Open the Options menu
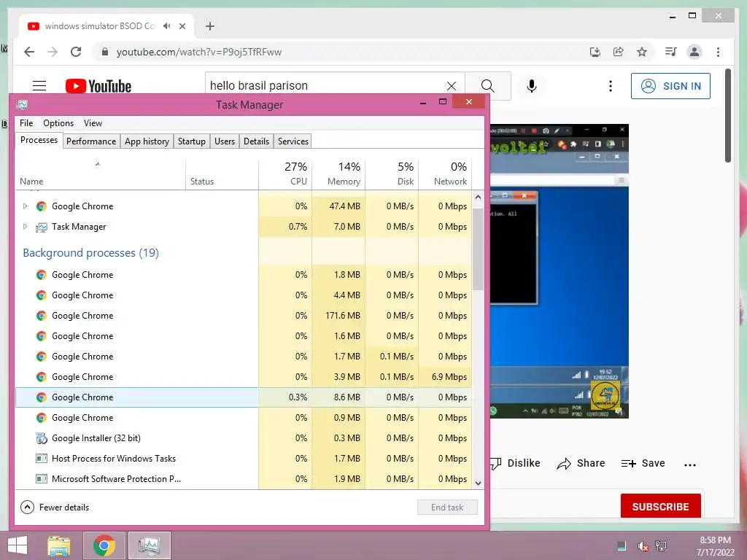 coord(58,122)
